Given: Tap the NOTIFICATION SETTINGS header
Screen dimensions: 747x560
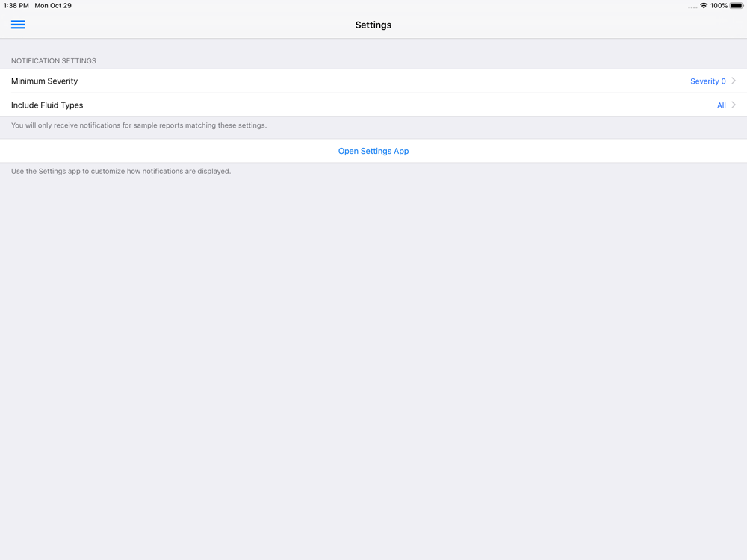Looking at the screenshot, I should (x=54, y=61).
